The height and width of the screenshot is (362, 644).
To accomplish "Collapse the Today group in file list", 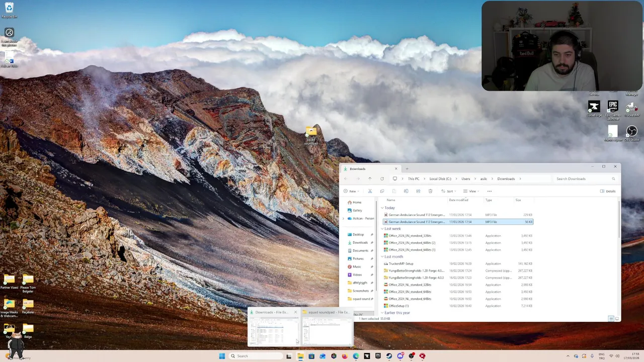I will 382,208.
